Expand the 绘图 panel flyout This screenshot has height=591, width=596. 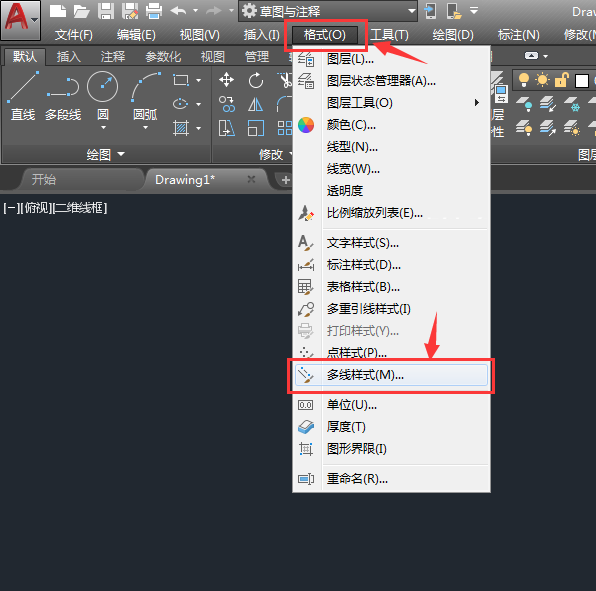pyautogui.click(x=106, y=154)
